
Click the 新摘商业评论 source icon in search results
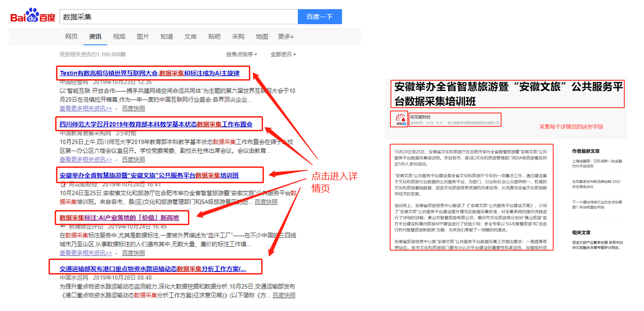(63, 226)
